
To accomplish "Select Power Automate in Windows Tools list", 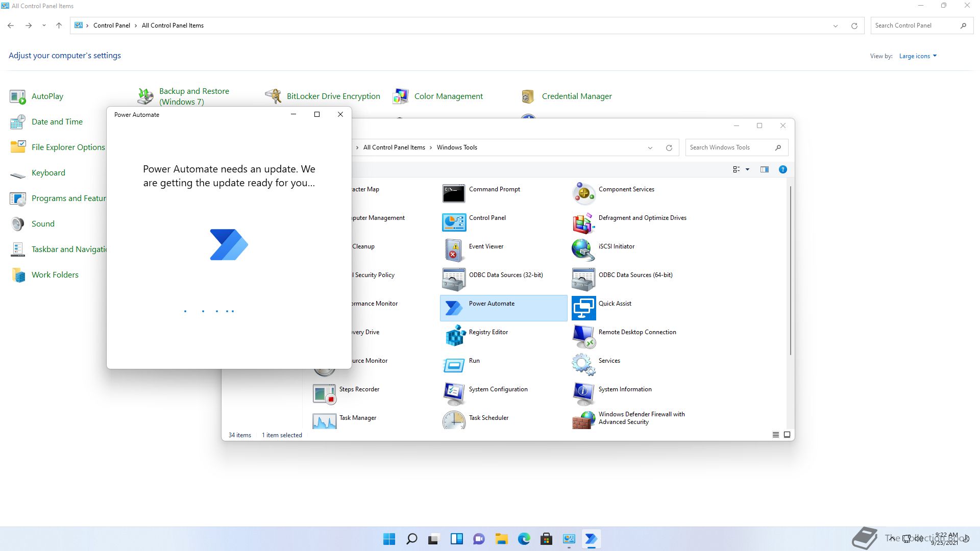I will (x=503, y=308).
